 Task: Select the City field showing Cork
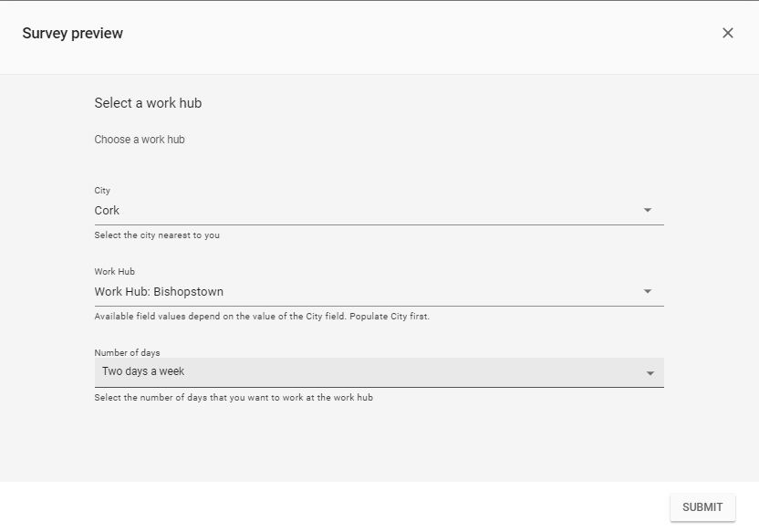(365, 211)
